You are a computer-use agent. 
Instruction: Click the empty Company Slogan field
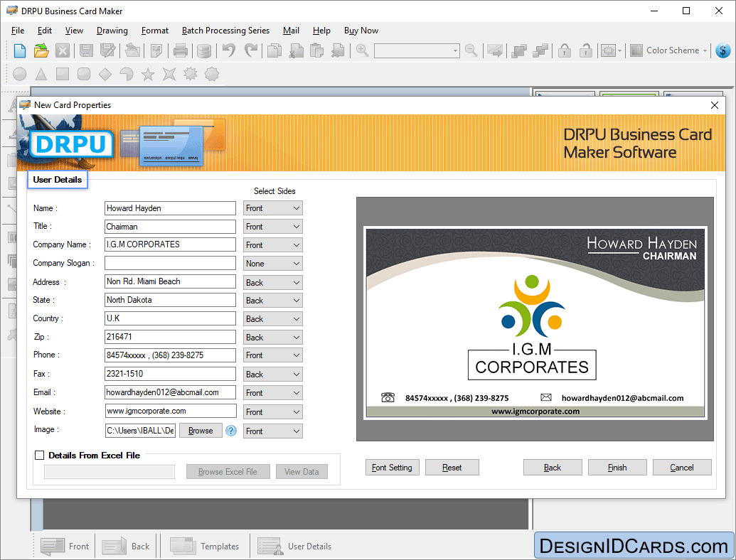170,263
